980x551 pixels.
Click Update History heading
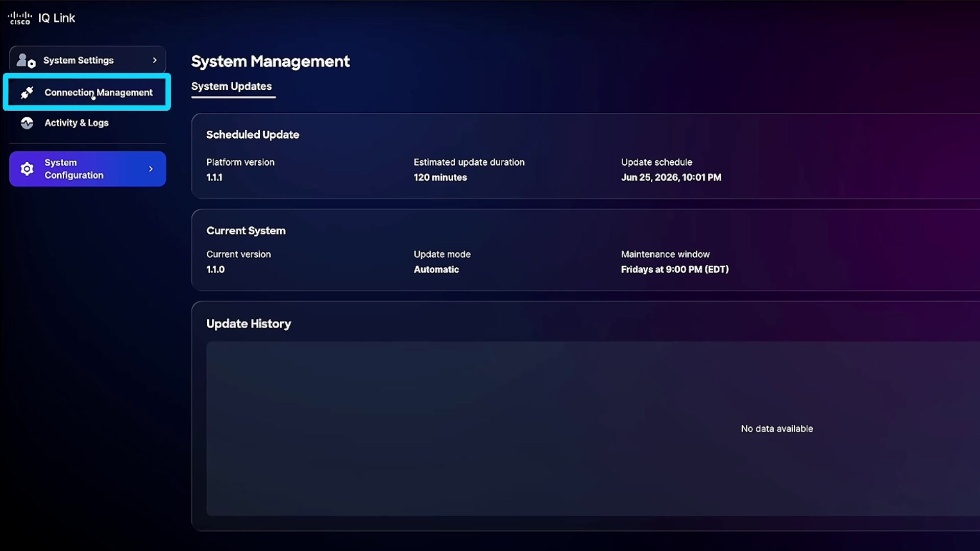point(249,324)
